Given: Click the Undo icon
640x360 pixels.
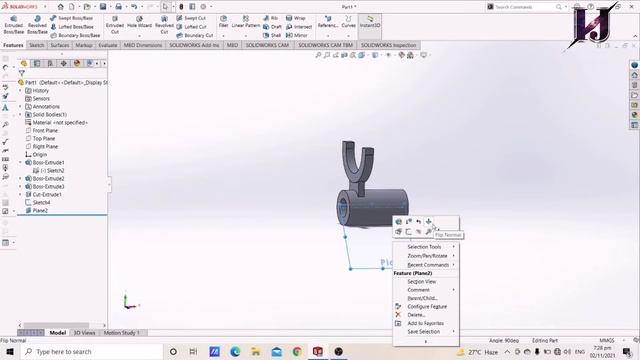Looking at the screenshot, I should point(134,7).
